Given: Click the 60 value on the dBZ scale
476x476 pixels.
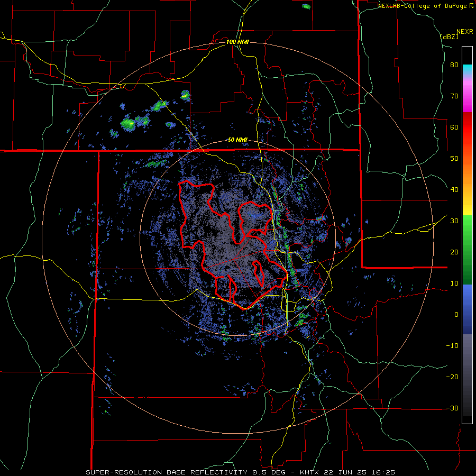Looking at the screenshot, I should click(454, 127).
